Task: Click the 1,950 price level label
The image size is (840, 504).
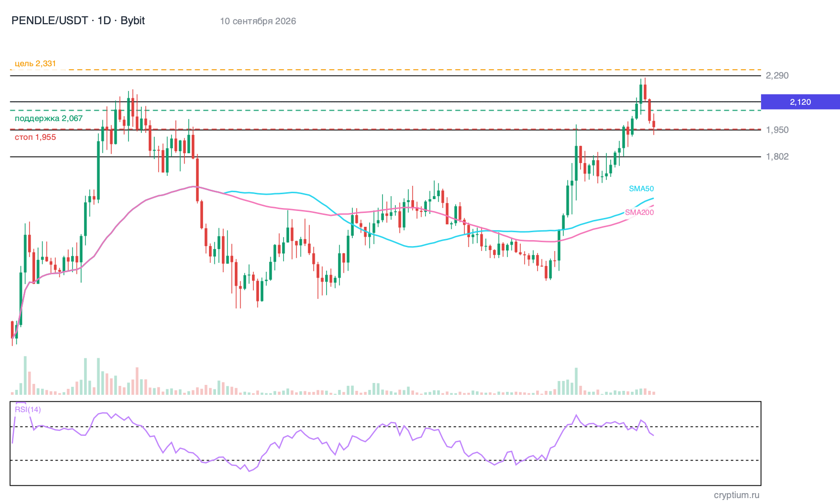Action: pos(777,130)
